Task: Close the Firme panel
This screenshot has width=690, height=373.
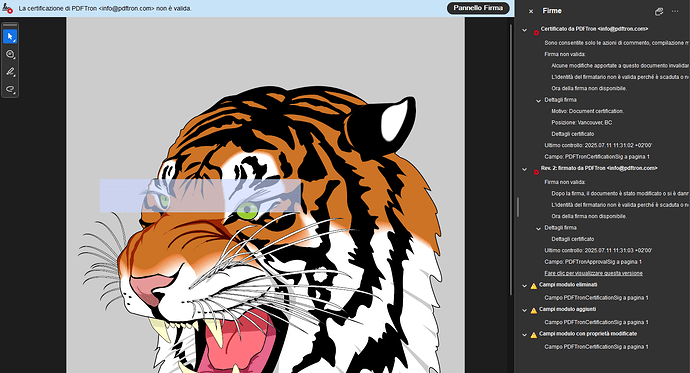Action: coord(531,11)
